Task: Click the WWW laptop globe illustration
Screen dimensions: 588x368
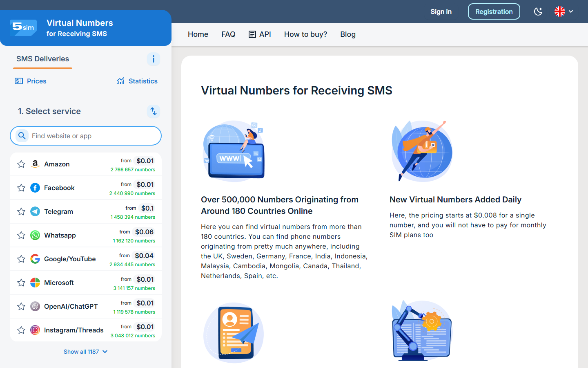Action: point(234,150)
